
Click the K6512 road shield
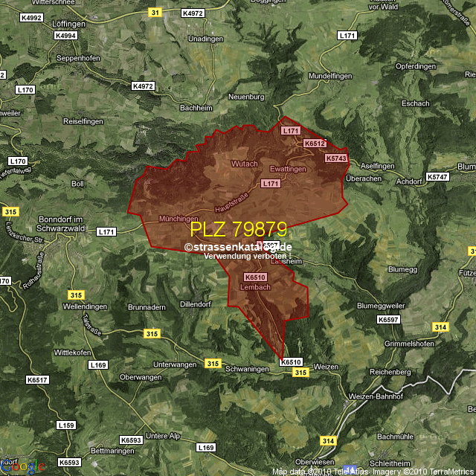click(x=315, y=144)
